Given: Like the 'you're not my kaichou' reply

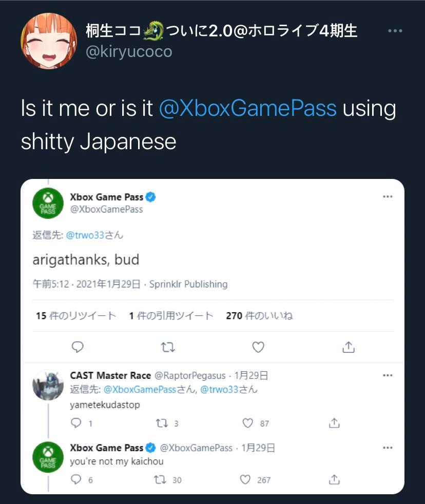Looking at the screenshot, I should 246,480.
